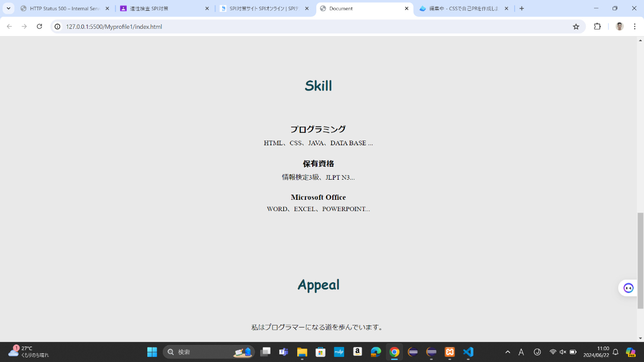Open Chrome extensions puzzle icon
644x362 pixels.
[598, 26]
